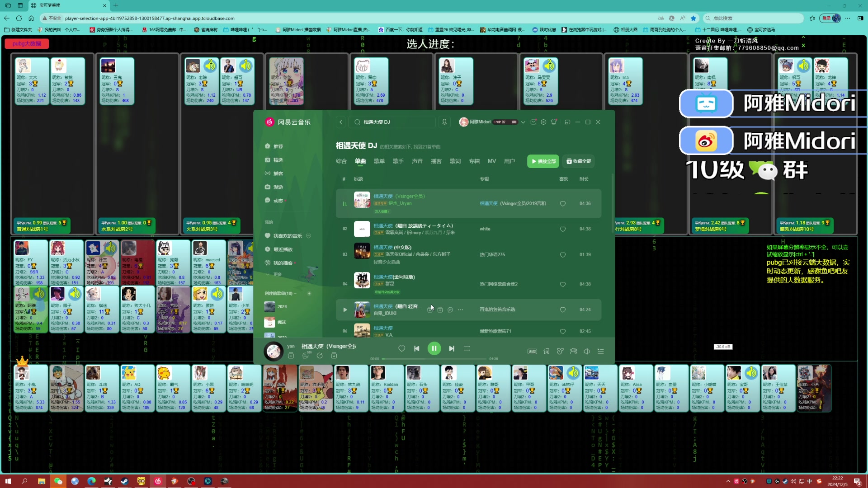Skip to the previous track
Image resolution: width=868 pixels, height=488 pixels.
pyautogui.click(x=417, y=348)
